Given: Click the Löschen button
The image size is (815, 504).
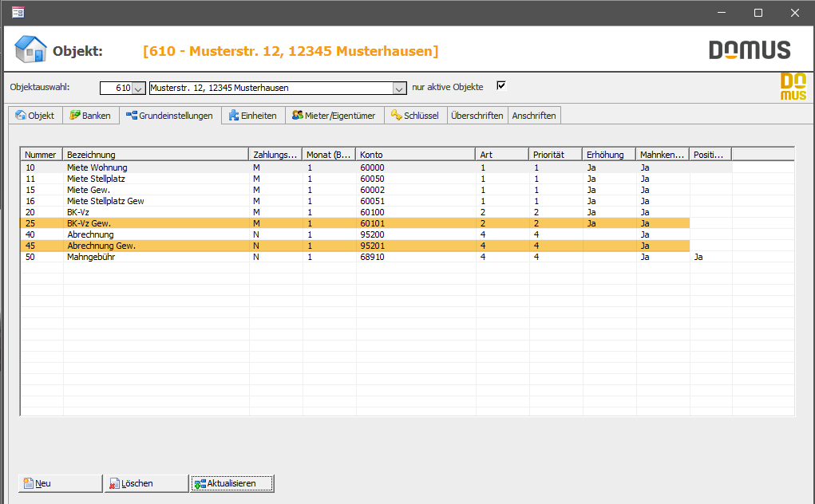Looking at the screenshot, I should pos(146,483).
